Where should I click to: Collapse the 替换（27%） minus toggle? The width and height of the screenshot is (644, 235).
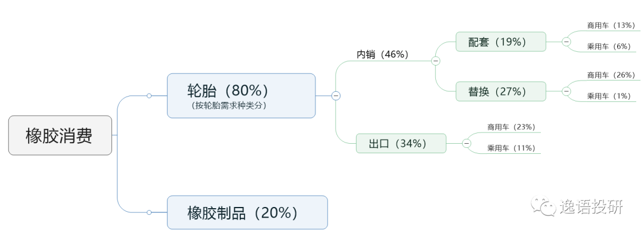pyautogui.click(x=566, y=91)
